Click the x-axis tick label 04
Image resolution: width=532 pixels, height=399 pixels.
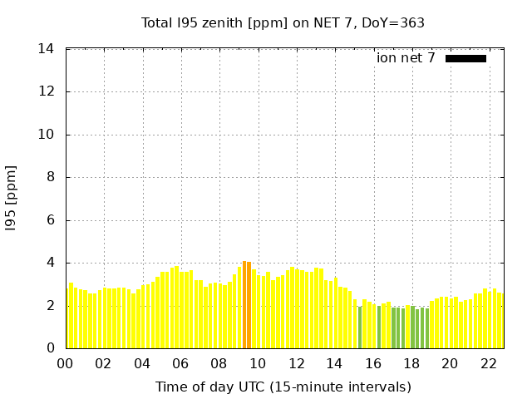click(x=142, y=364)
